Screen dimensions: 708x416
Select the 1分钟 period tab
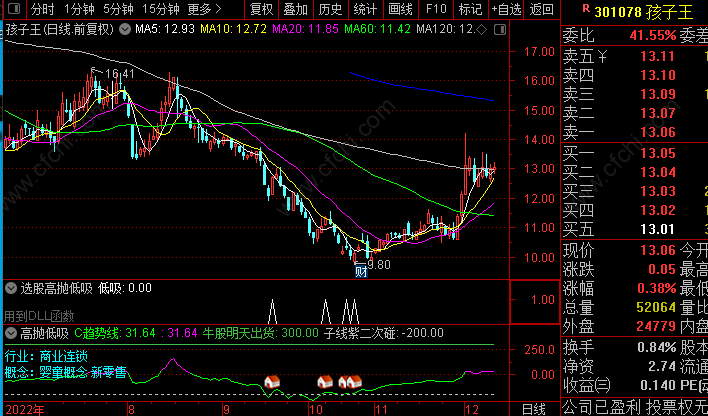tap(79, 9)
